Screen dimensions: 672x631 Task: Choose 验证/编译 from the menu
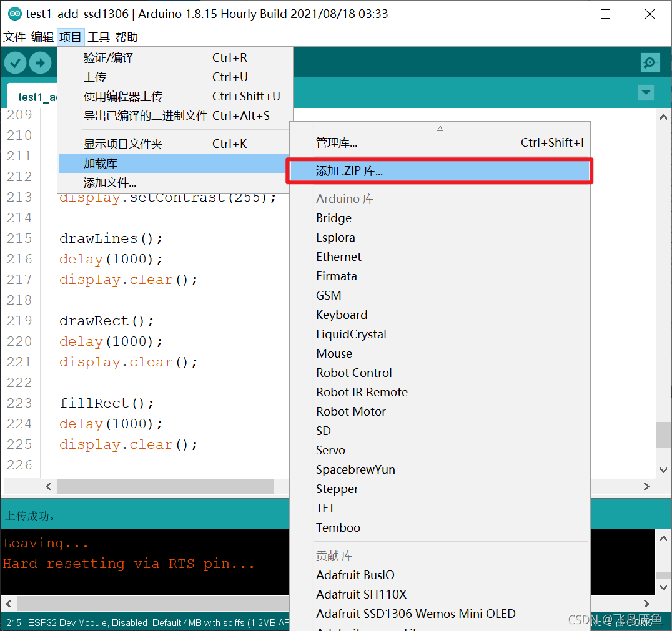[x=175, y=58]
